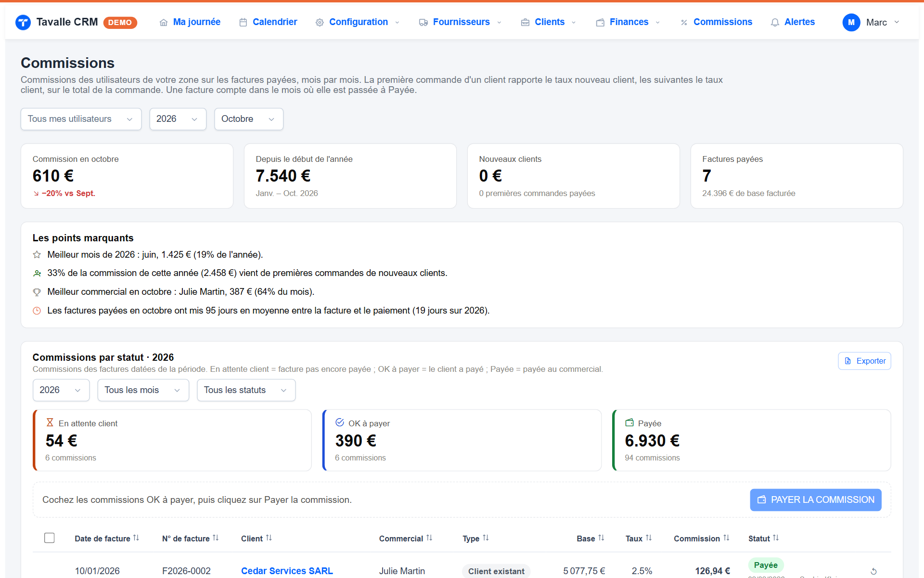924x578 pixels.
Task: Select the OK à payer status card
Action: pyautogui.click(x=462, y=440)
